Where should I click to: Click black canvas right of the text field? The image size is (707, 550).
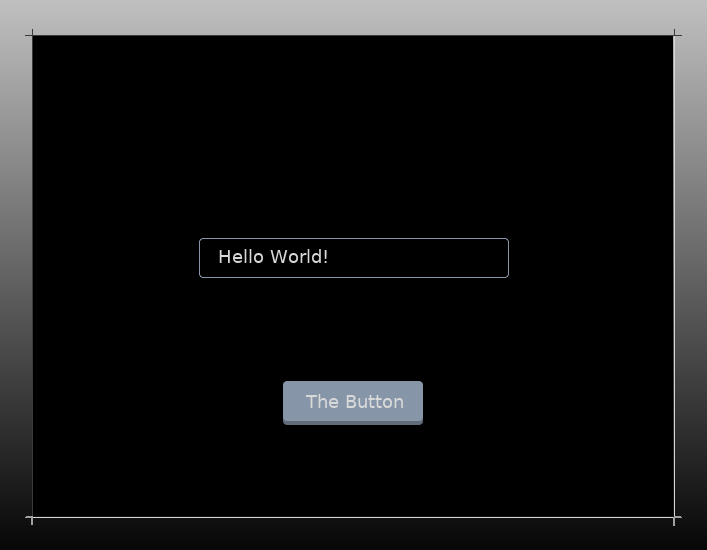click(x=590, y=258)
